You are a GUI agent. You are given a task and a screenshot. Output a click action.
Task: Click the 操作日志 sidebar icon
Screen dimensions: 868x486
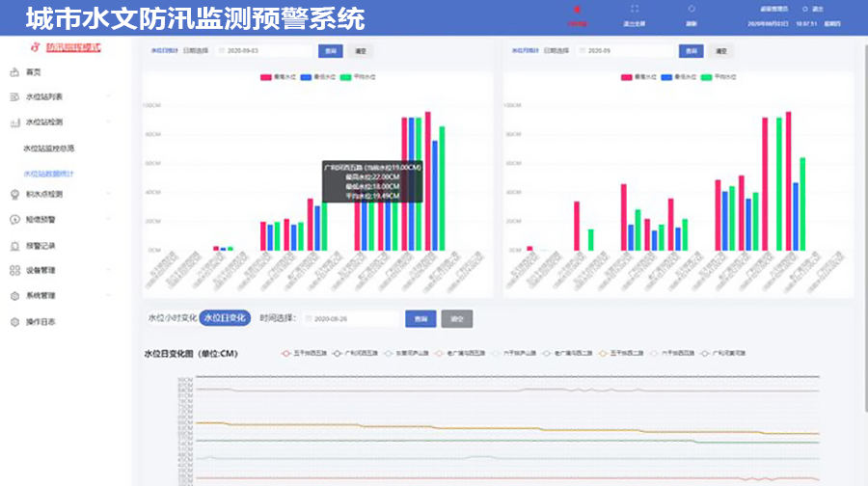pos(14,321)
